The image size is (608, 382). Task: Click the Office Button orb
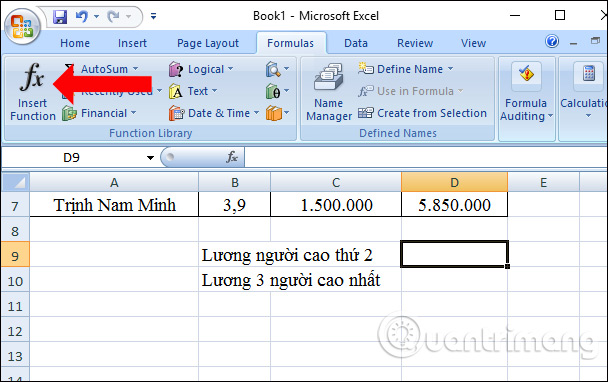pos(22,26)
